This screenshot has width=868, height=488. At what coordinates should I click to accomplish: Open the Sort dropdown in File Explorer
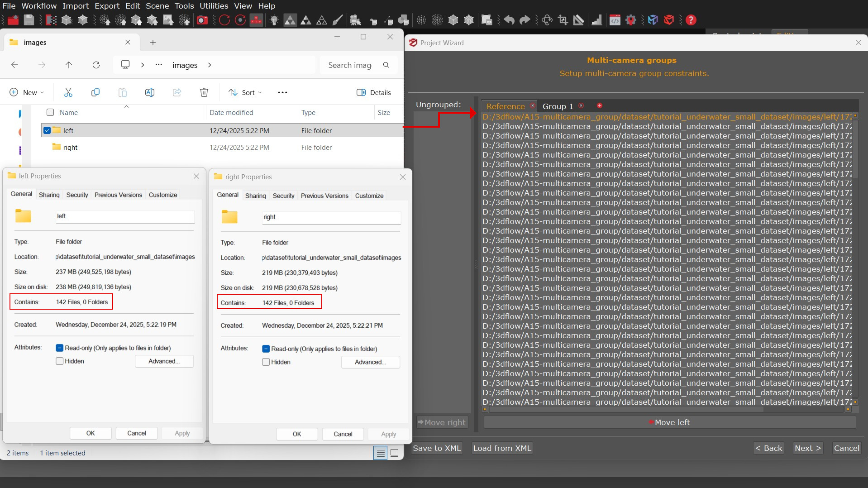245,92
